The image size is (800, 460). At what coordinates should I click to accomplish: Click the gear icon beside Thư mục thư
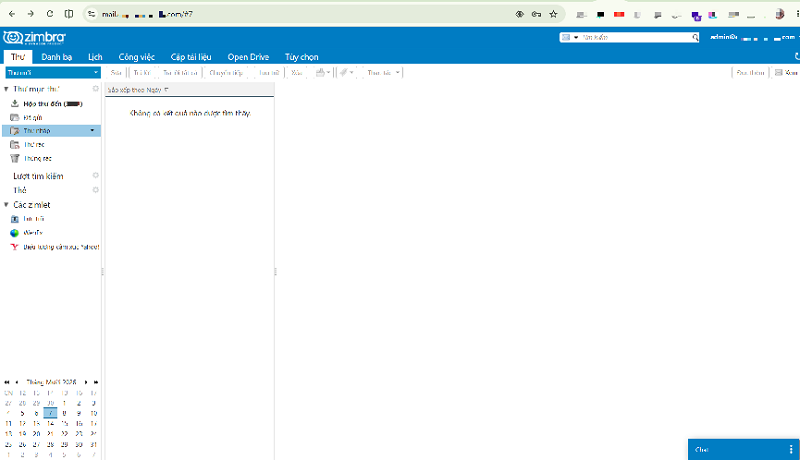(95, 89)
